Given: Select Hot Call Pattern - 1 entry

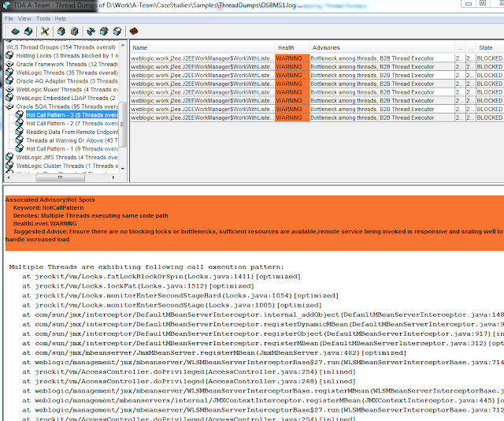Looking at the screenshot, I should coord(72,149).
